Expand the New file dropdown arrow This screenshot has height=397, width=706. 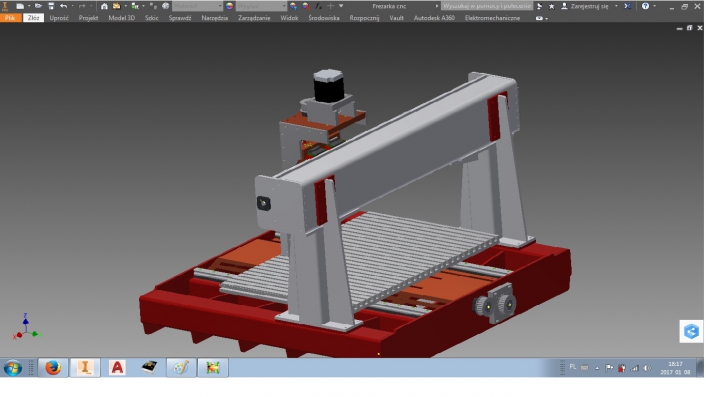pyautogui.click(x=29, y=6)
